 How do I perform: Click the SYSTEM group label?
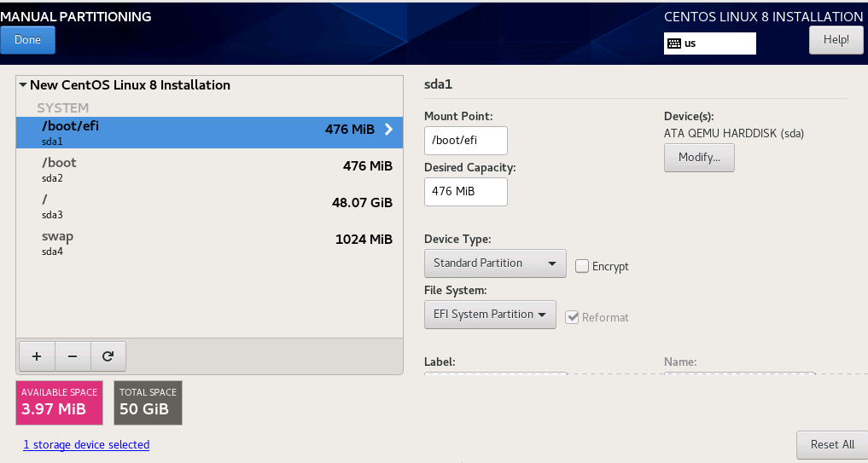pos(62,108)
